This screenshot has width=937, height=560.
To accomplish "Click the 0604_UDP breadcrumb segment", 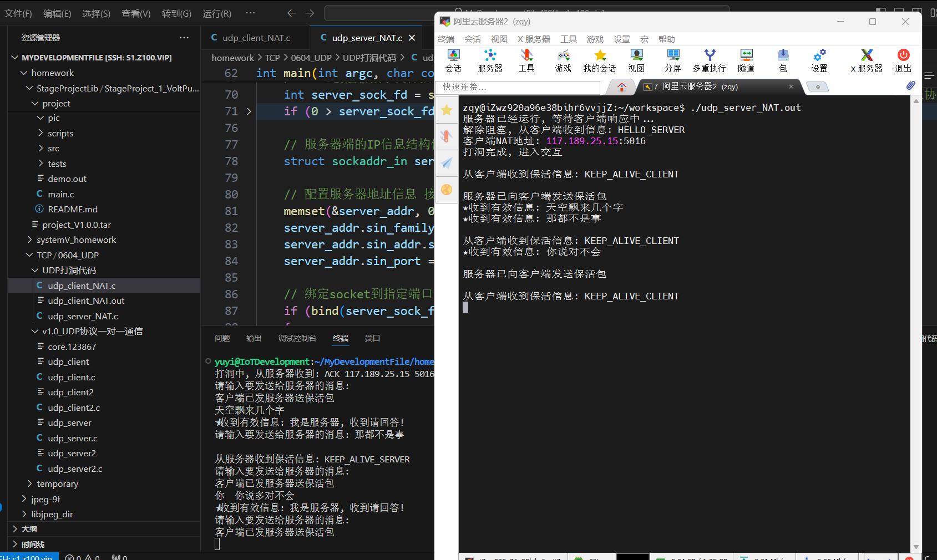I will click(x=311, y=58).
